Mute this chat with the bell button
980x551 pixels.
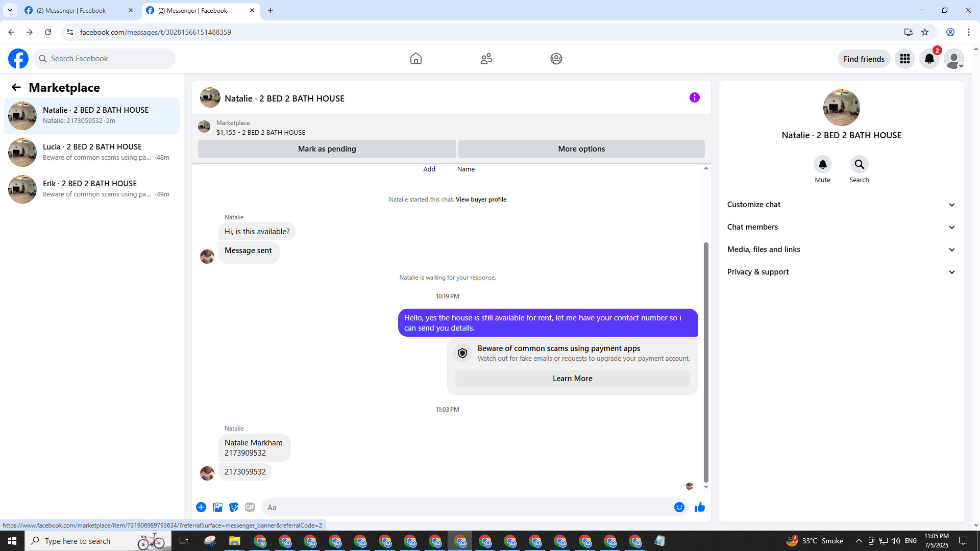[822, 164]
